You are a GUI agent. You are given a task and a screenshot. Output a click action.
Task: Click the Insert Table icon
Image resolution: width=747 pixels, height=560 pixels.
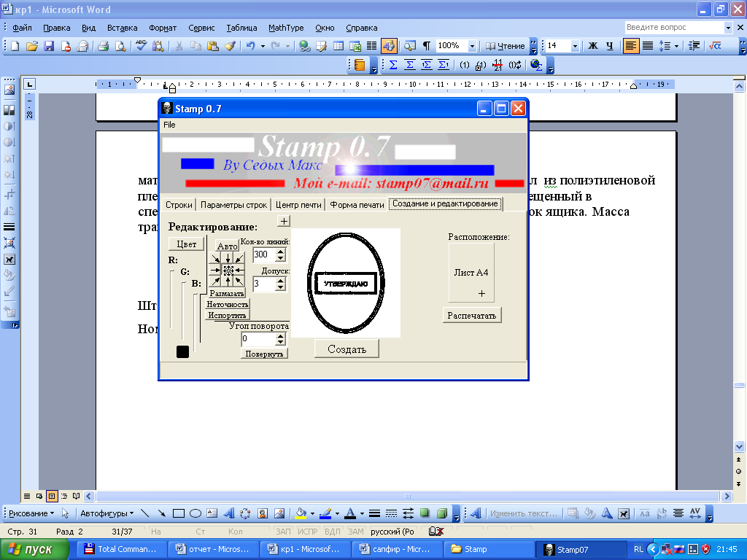coord(338,46)
